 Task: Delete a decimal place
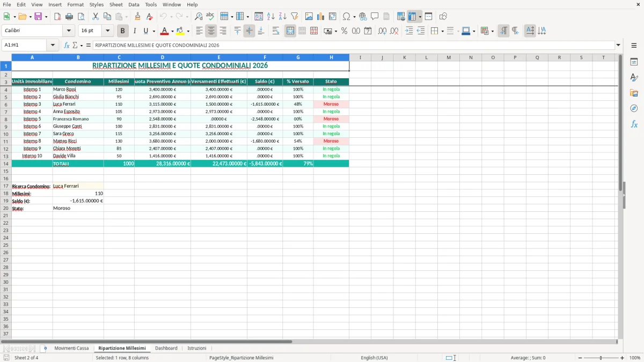tap(394, 31)
